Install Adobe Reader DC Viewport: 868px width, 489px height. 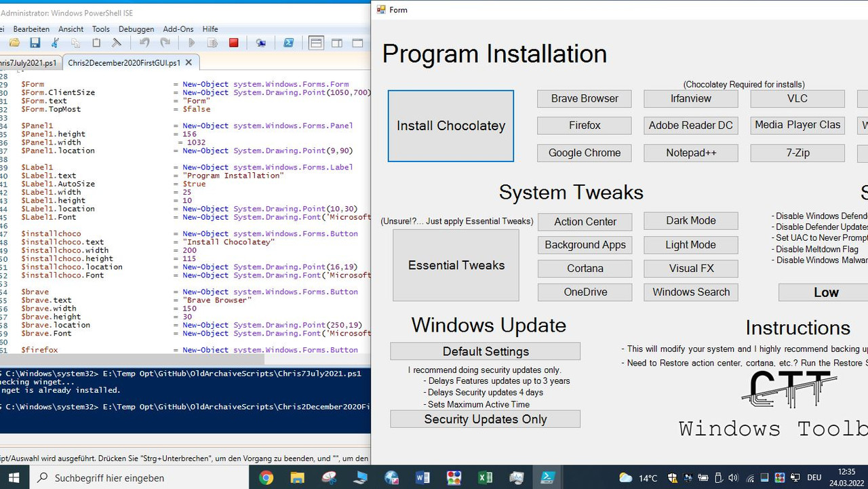pyautogui.click(x=691, y=125)
